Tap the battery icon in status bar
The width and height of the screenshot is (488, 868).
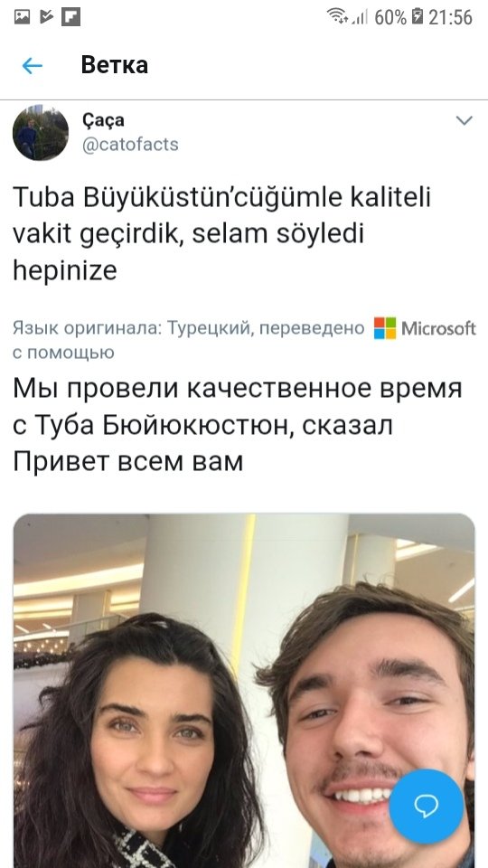pos(418,16)
